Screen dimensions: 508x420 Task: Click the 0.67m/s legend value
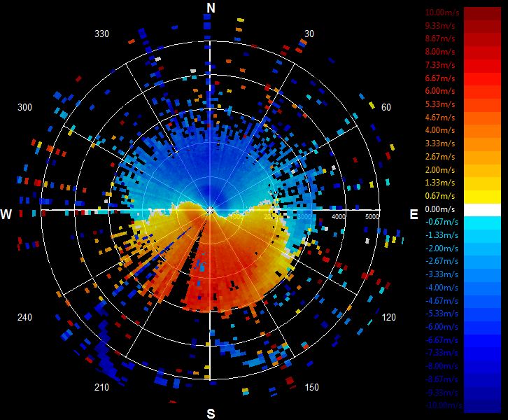(x=440, y=196)
